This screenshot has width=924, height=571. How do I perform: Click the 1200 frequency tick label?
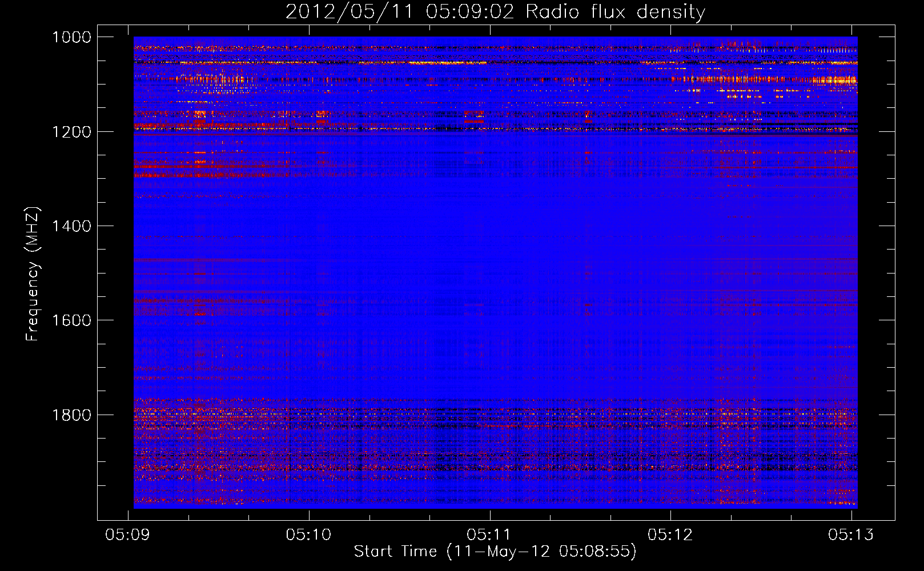point(71,132)
